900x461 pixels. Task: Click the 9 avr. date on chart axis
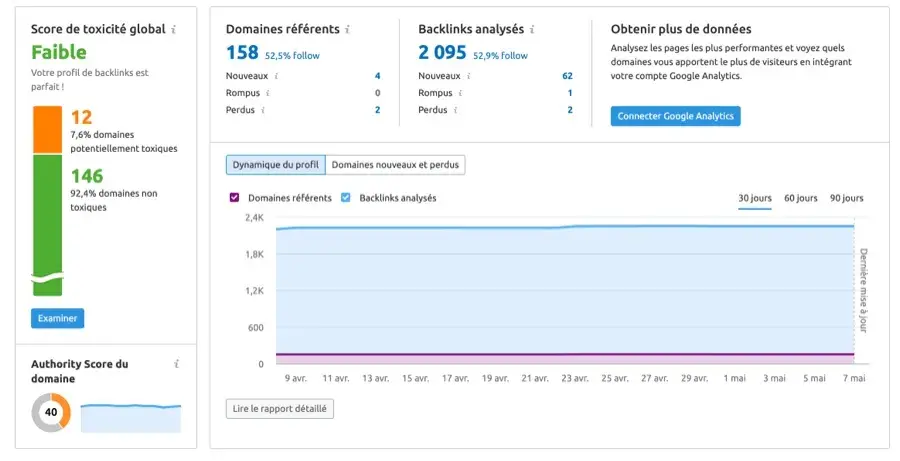pos(296,378)
